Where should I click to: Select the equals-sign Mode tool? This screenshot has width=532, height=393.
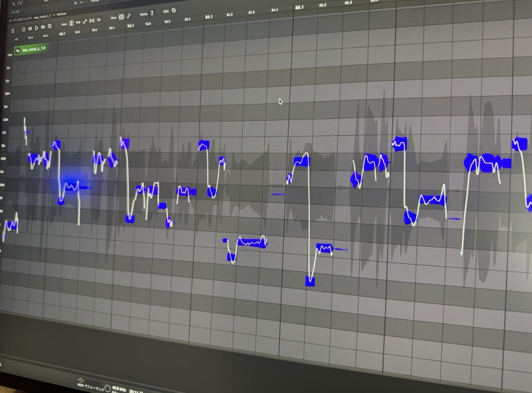[x=99, y=20]
